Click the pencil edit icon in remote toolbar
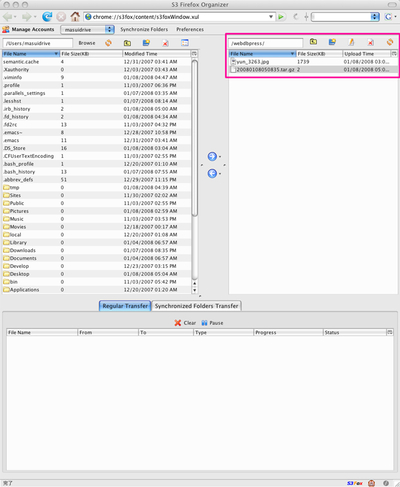Screen dimensions: 400x487 pos(351,42)
